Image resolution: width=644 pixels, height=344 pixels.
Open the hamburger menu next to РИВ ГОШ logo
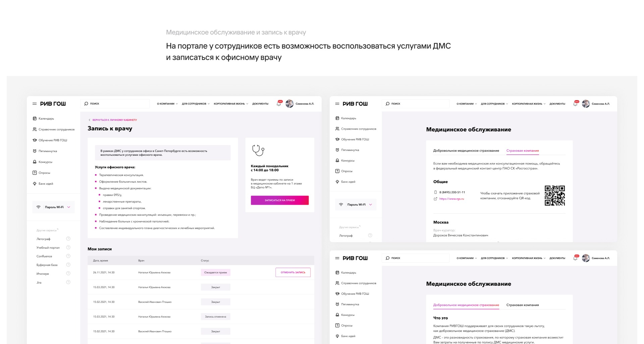point(34,104)
